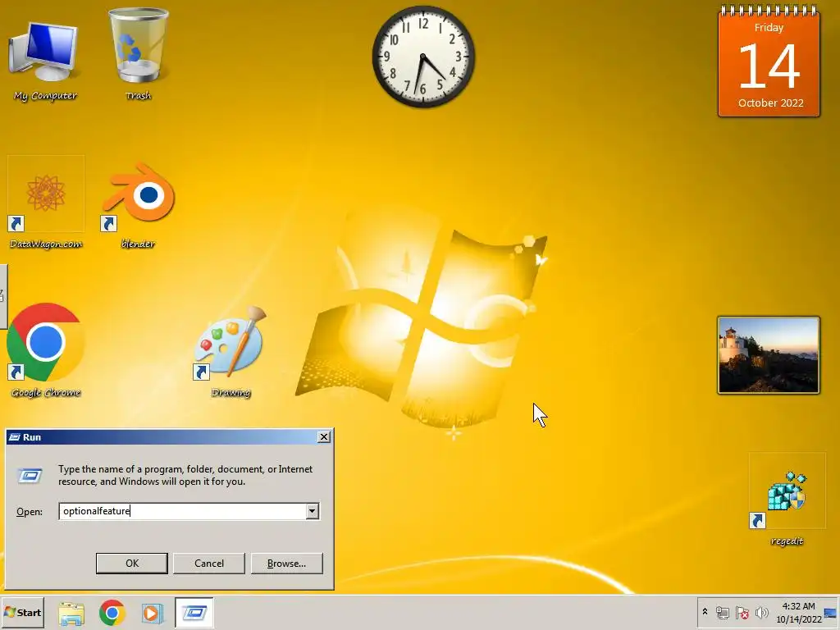Click the Open text field in Run

[182, 511]
